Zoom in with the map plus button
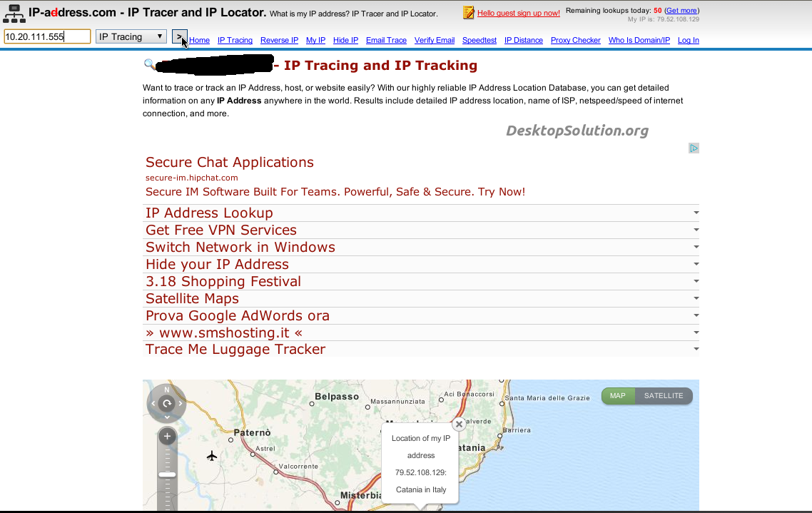 [167, 436]
